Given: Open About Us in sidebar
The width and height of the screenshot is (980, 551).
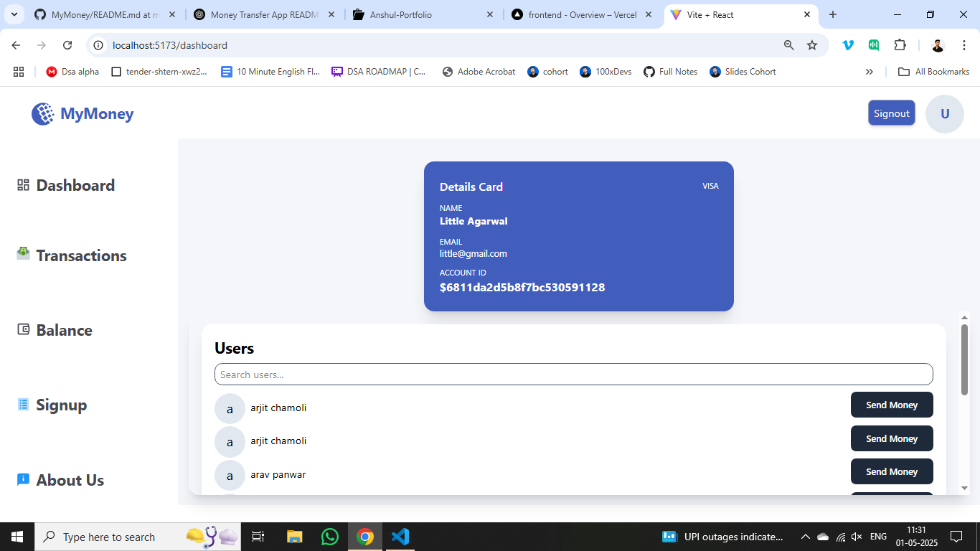Looking at the screenshot, I should coord(70,480).
